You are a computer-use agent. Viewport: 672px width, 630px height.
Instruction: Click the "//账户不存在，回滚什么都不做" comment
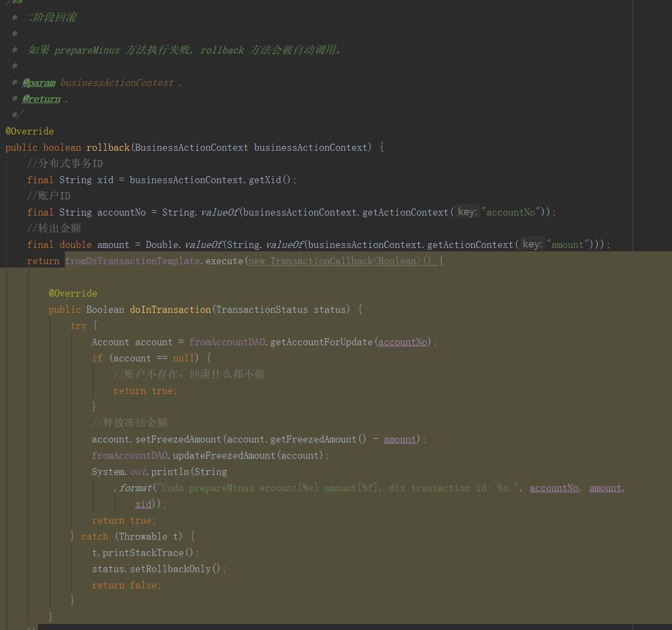(189, 374)
